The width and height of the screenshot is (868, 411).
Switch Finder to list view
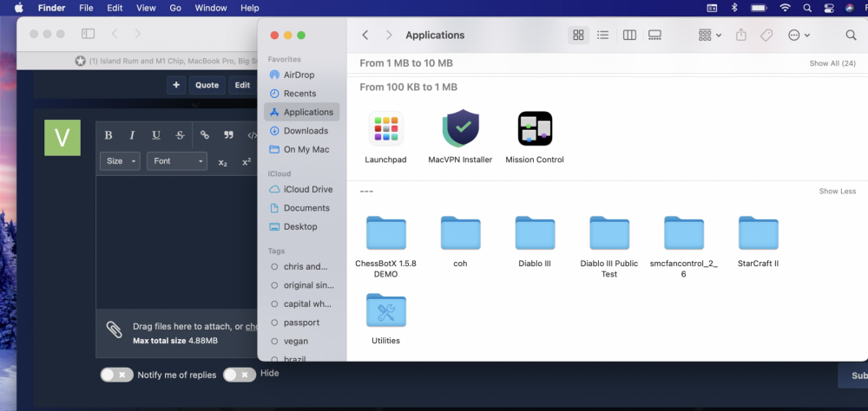coord(603,36)
